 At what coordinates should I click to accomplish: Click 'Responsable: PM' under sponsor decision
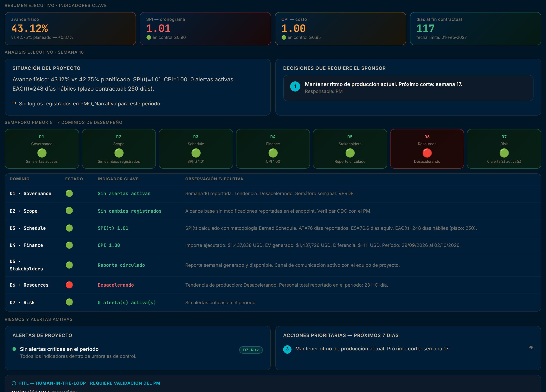click(324, 91)
